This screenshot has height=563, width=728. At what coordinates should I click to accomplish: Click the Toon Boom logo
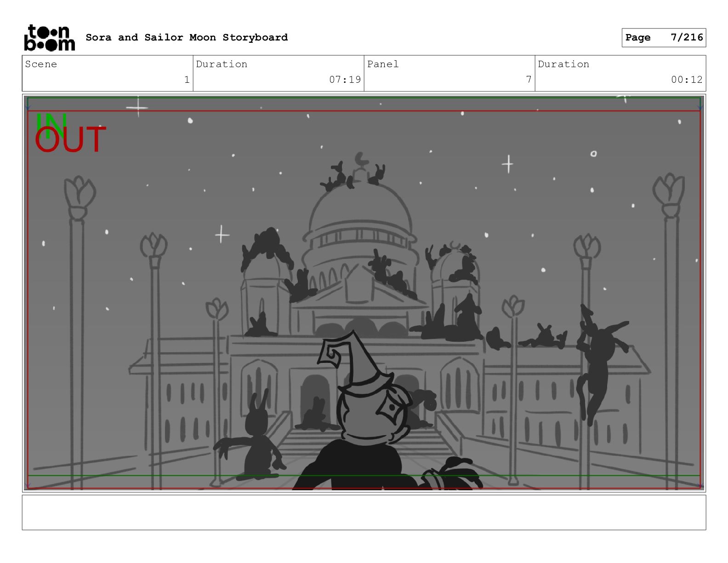49,38
